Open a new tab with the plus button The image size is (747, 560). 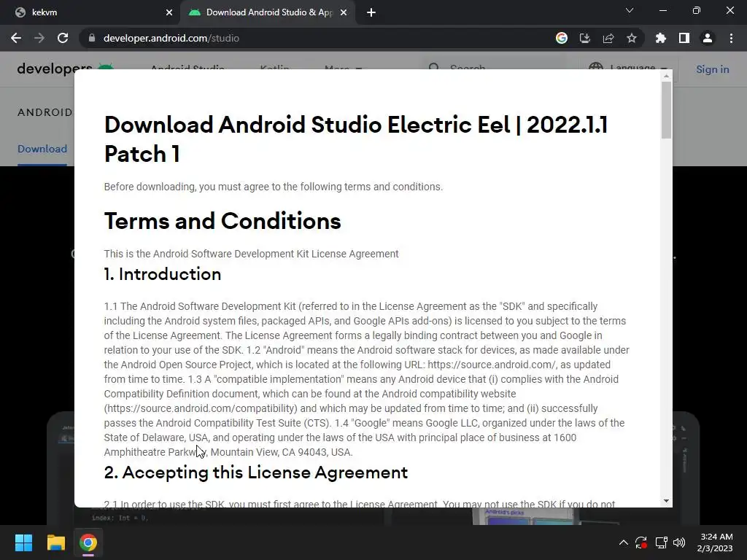[371, 12]
